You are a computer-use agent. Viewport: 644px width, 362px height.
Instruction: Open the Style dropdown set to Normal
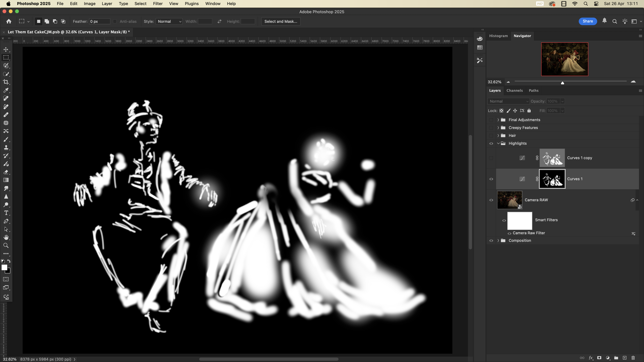coord(169,22)
